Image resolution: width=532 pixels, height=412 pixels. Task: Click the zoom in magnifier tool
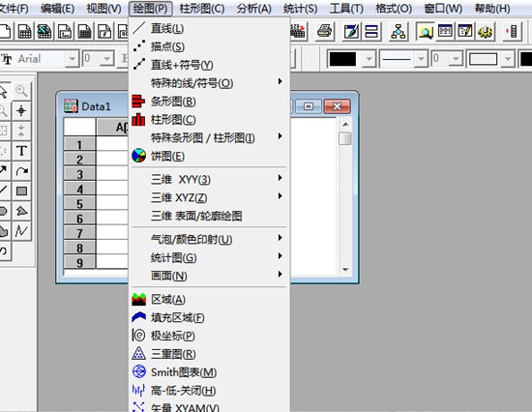point(21,91)
